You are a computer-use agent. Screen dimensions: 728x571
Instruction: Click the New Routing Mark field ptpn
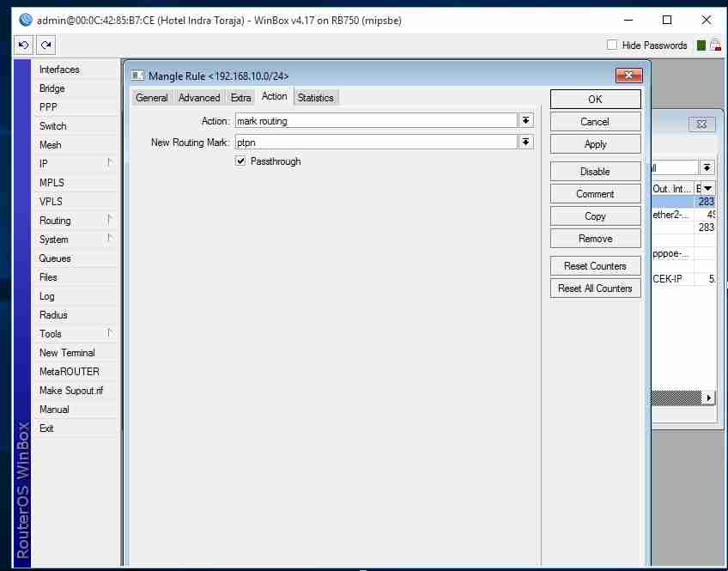(376, 142)
